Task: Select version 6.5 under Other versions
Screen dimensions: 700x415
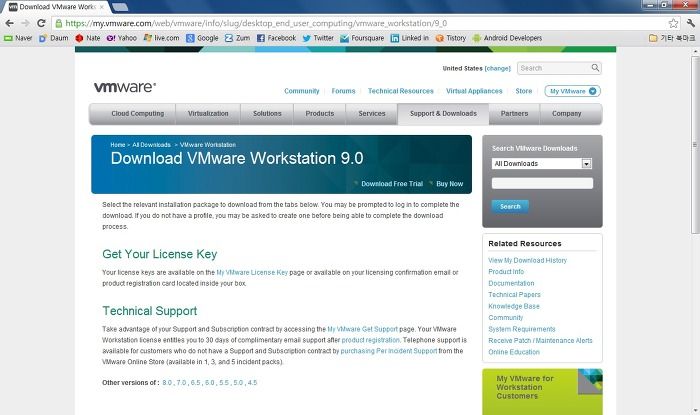Action: pos(196,383)
